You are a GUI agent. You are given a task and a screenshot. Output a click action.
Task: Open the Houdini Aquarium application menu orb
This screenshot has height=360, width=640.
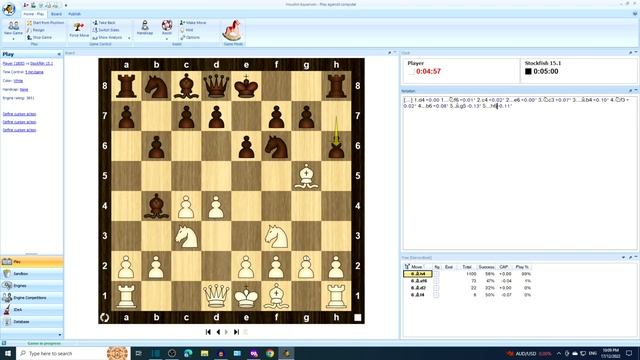coord(9,9)
